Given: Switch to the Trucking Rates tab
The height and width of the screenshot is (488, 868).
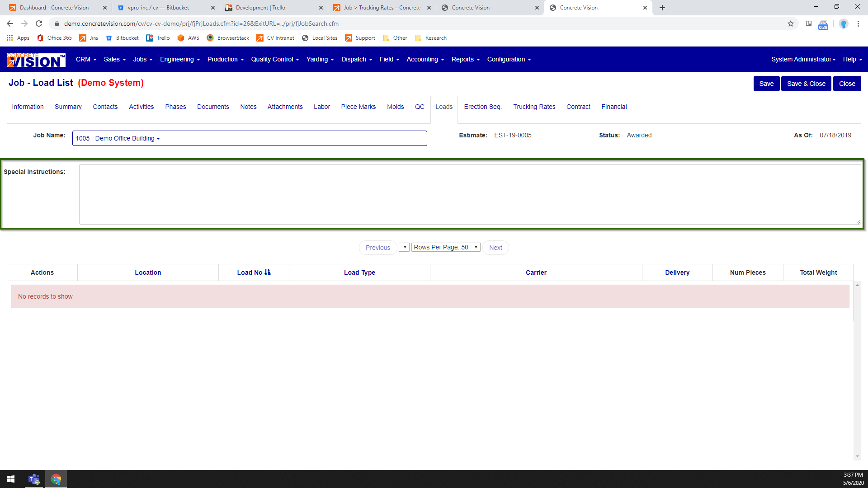Looking at the screenshot, I should coord(534,107).
